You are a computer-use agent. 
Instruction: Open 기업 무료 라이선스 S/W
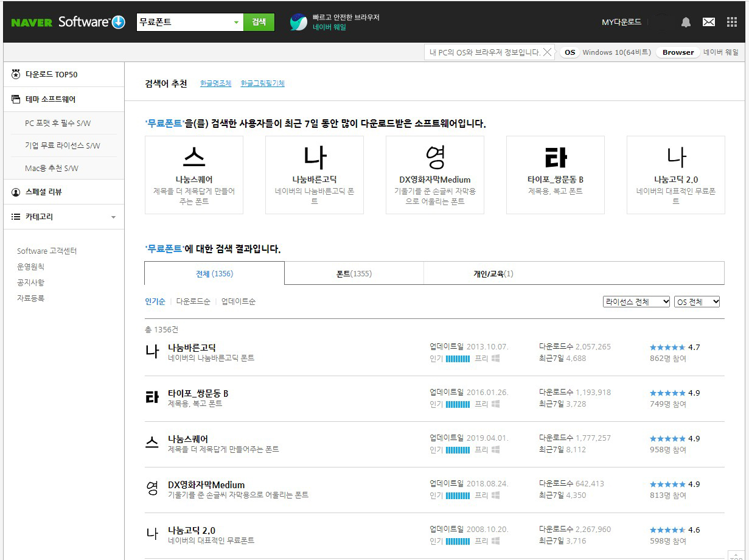tap(63, 145)
